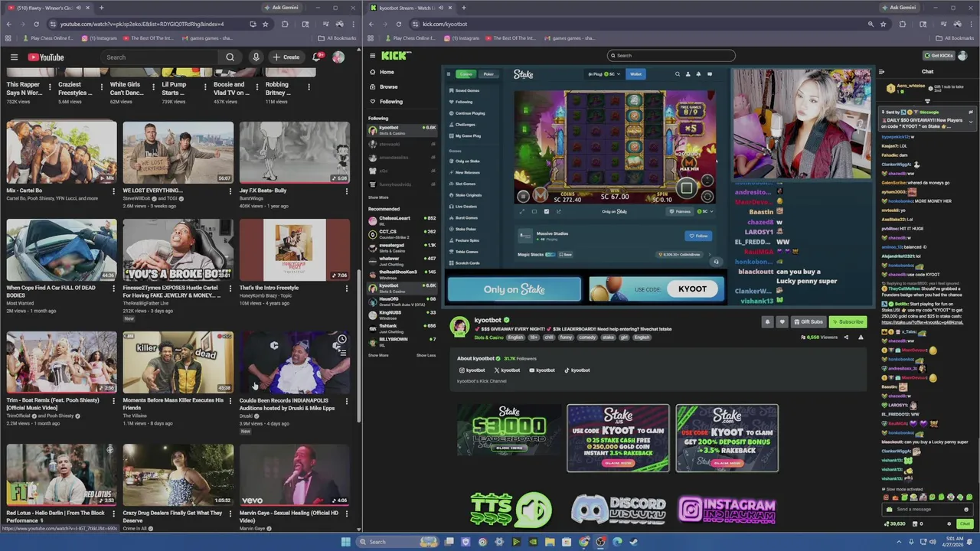Select the Poker toggle in Stake stream

coord(488,74)
